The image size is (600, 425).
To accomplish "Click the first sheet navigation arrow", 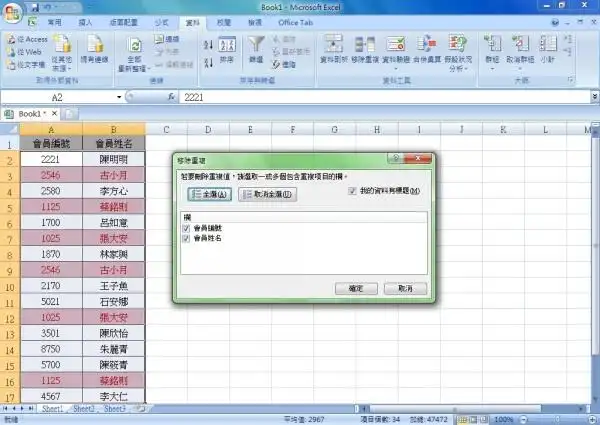I will [x=5, y=409].
